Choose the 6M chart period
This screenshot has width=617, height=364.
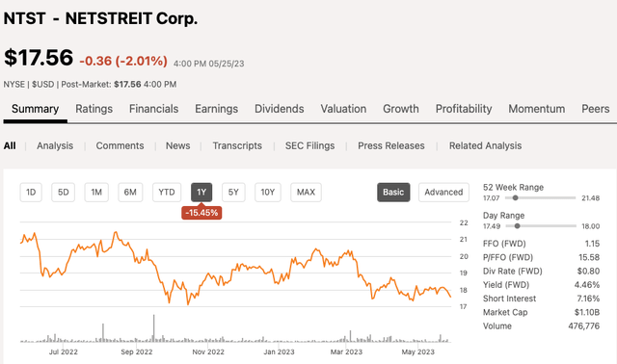[130, 193]
